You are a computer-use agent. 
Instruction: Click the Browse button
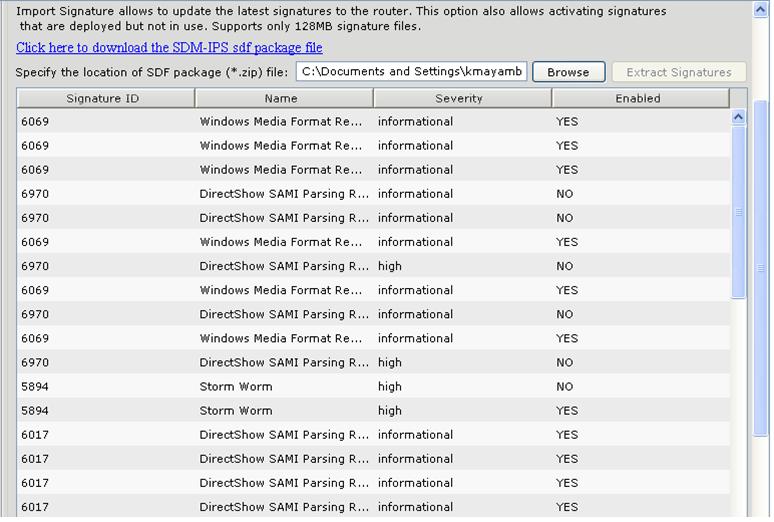(x=569, y=72)
